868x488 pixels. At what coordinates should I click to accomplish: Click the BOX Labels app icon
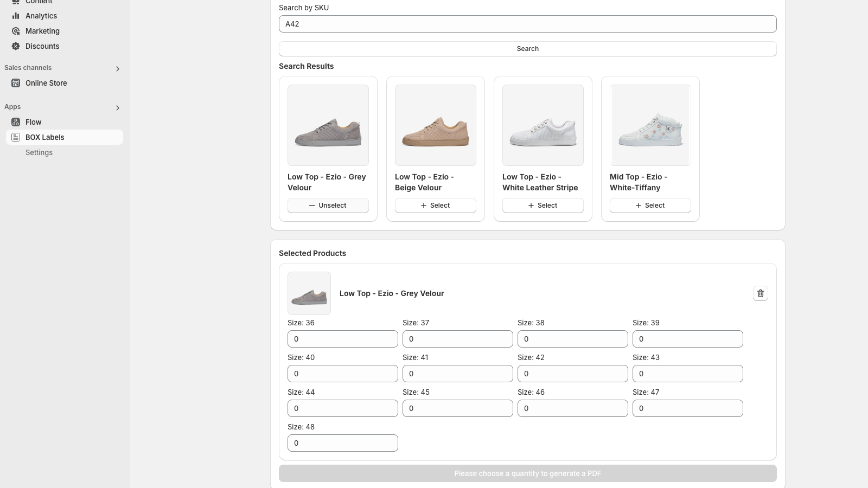[x=15, y=137]
